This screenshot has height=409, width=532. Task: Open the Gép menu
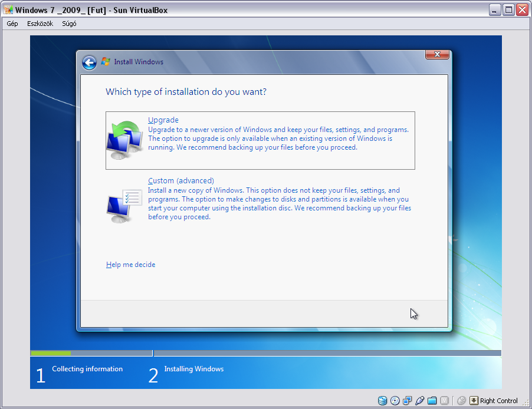[12, 24]
